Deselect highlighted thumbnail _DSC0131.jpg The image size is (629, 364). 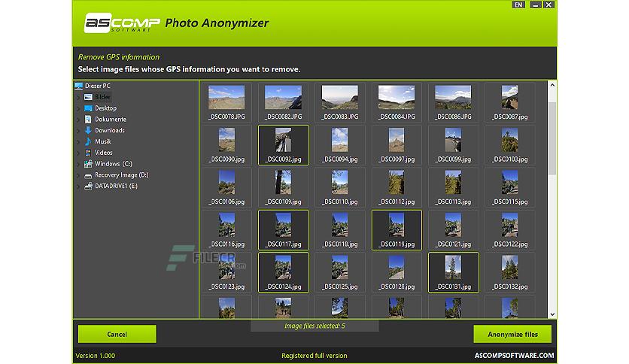tap(453, 272)
